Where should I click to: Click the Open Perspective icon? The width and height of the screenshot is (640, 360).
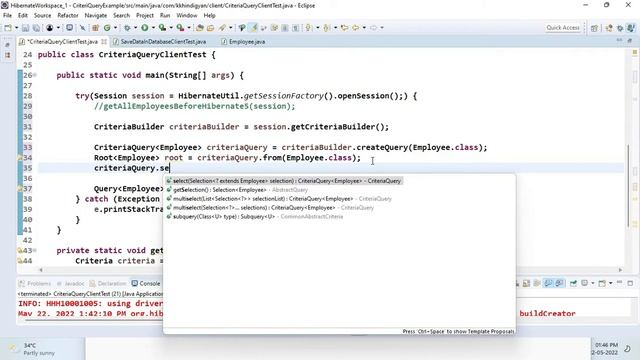coord(594,28)
